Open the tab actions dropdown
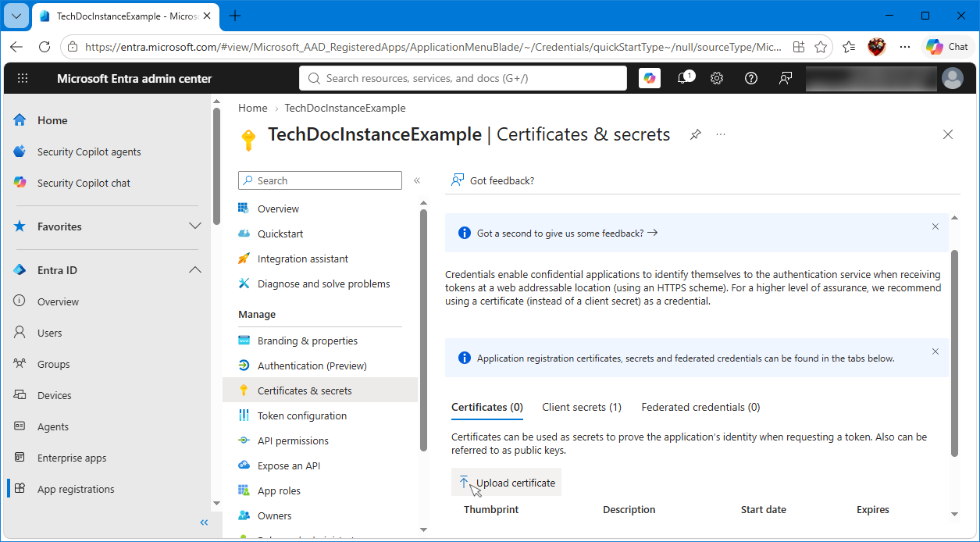 [16, 16]
